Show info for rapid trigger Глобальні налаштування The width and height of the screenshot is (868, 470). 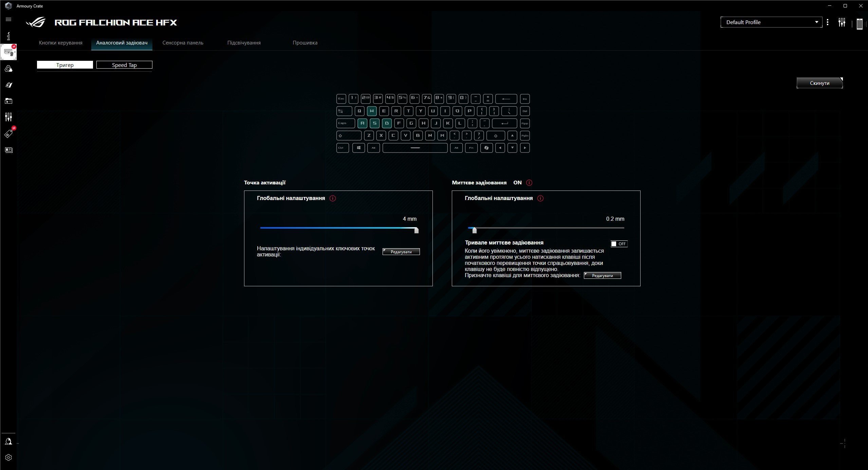pos(540,198)
